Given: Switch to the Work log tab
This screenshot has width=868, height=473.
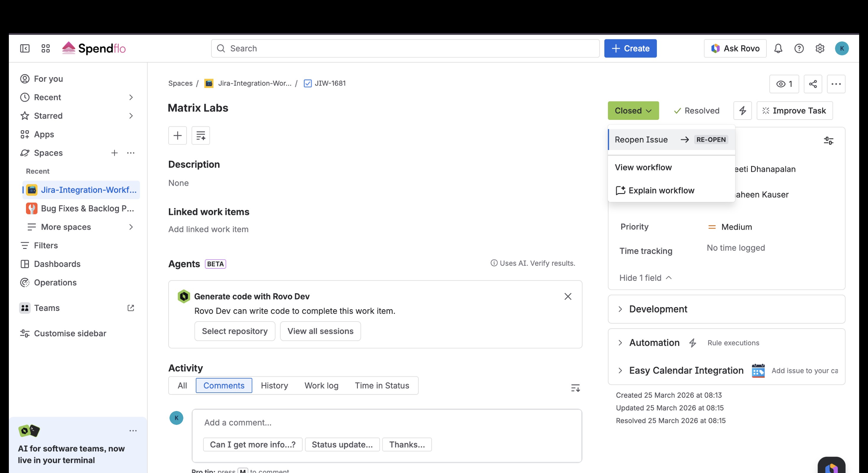Looking at the screenshot, I should pyautogui.click(x=322, y=385).
